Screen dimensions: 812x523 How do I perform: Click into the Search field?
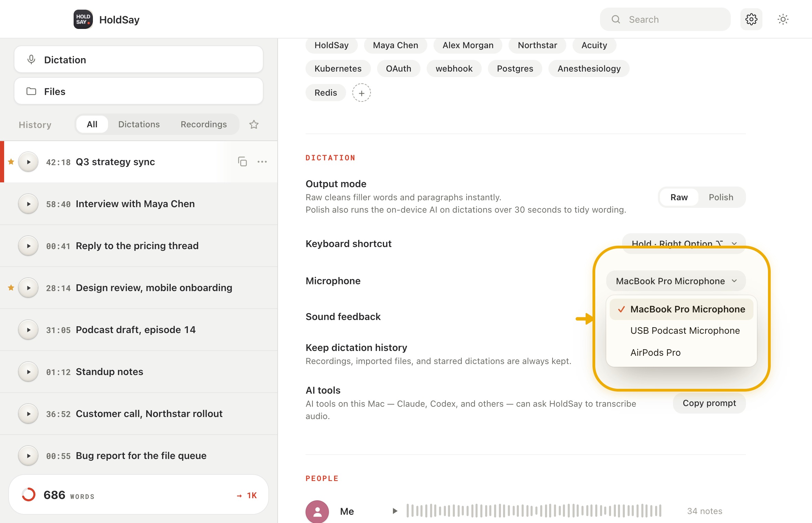[x=665, y=19]
